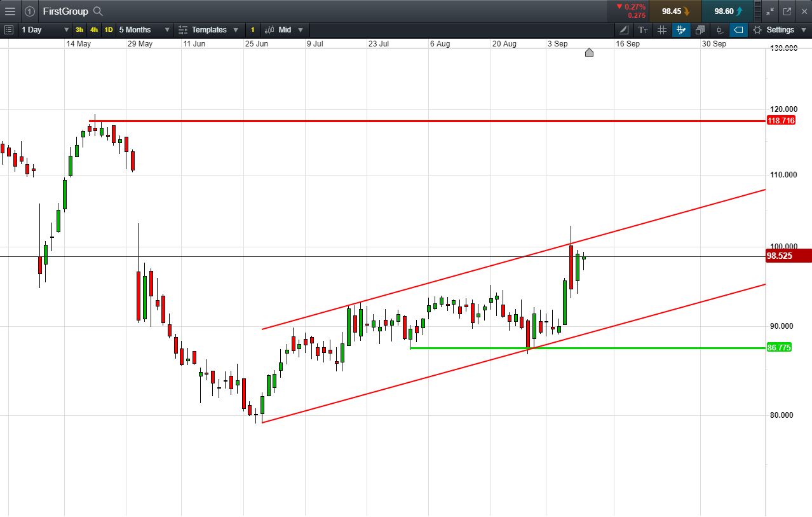Click the 20 Aug date label

click(504, 44)
